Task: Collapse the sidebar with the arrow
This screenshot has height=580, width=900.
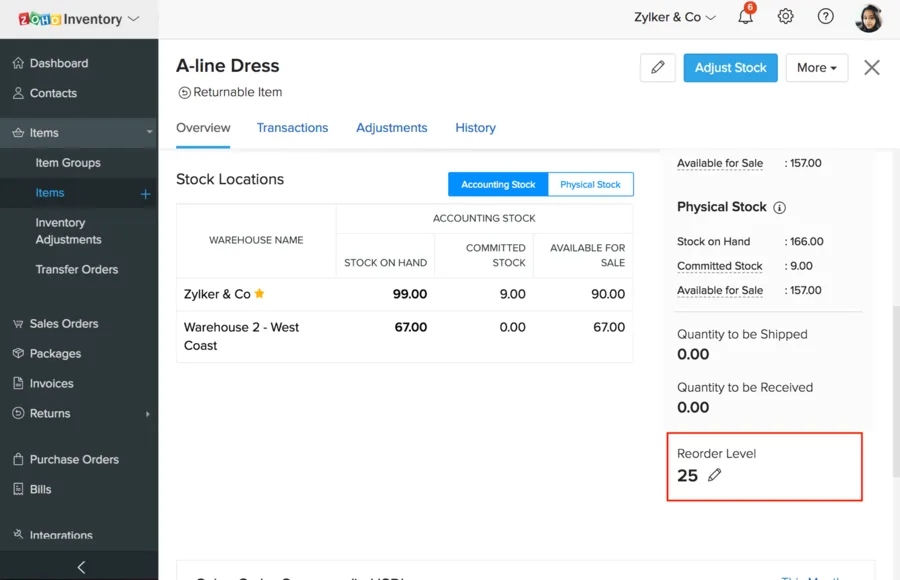Action: tap(80, 567)
